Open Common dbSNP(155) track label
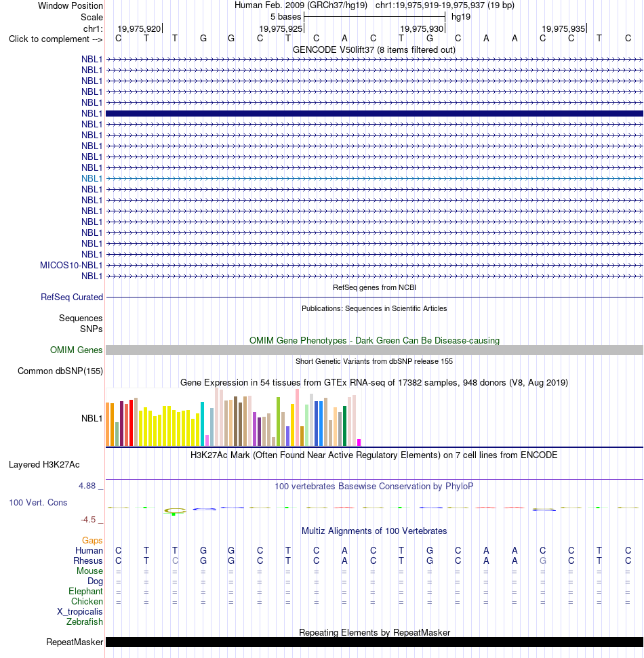This screenshot has width=644, height=658. point(60,371)
